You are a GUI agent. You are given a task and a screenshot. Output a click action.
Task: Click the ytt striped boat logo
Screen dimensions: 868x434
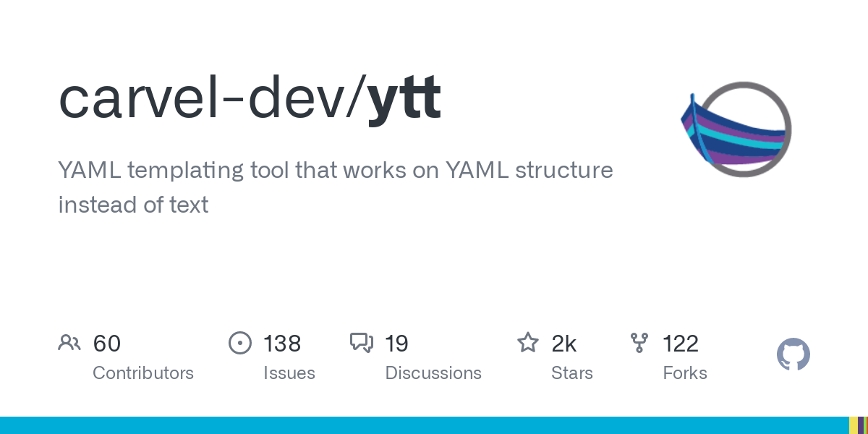[736, 129]
